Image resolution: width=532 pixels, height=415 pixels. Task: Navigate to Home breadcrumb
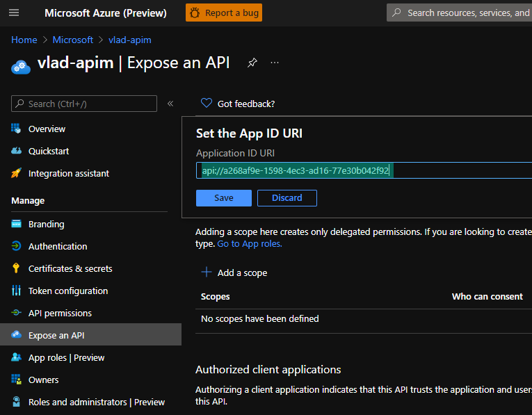click(x=24, y=40)
